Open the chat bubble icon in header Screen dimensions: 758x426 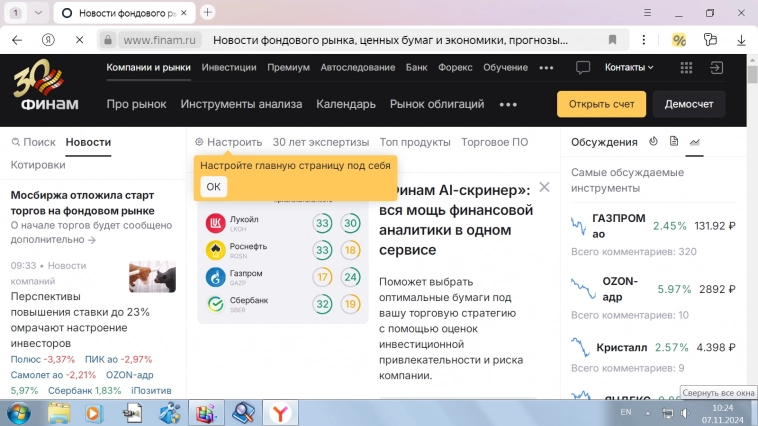click(x=583, y=68)
